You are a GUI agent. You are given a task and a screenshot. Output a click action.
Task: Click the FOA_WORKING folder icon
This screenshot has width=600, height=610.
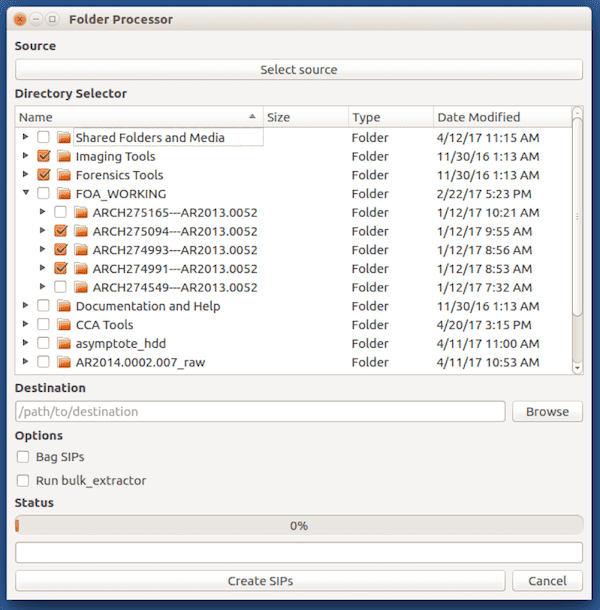pyautogui.click(x=64, y=194)
